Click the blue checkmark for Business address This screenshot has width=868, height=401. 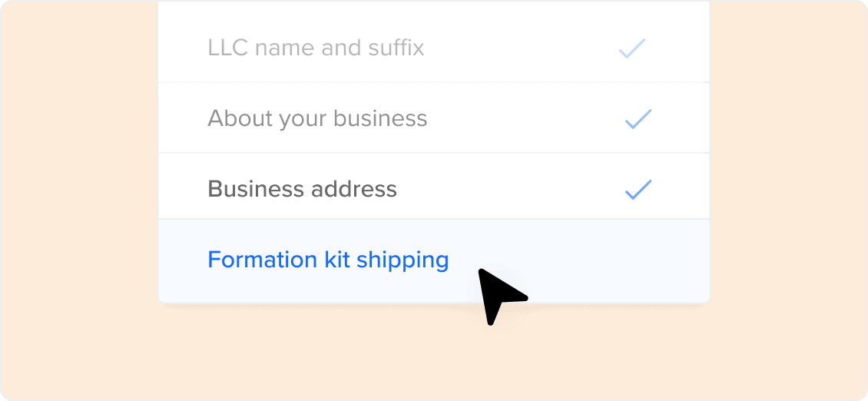click(638, 189)
